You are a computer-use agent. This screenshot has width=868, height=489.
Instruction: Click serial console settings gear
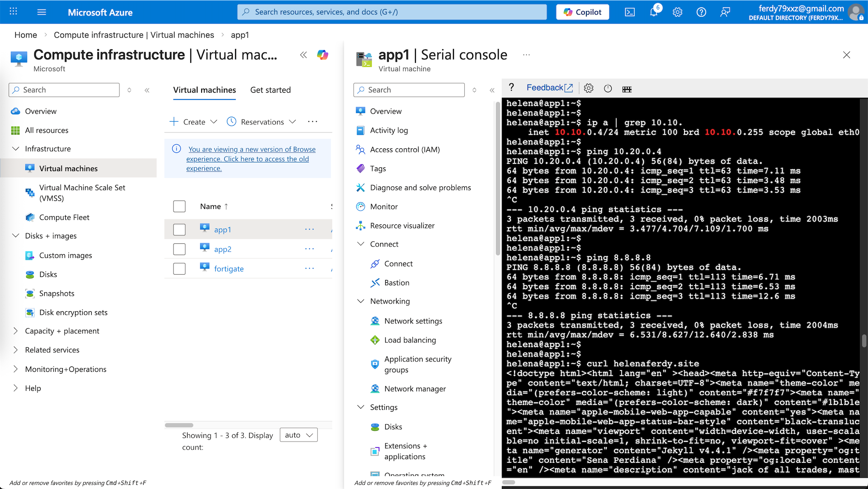589,88
